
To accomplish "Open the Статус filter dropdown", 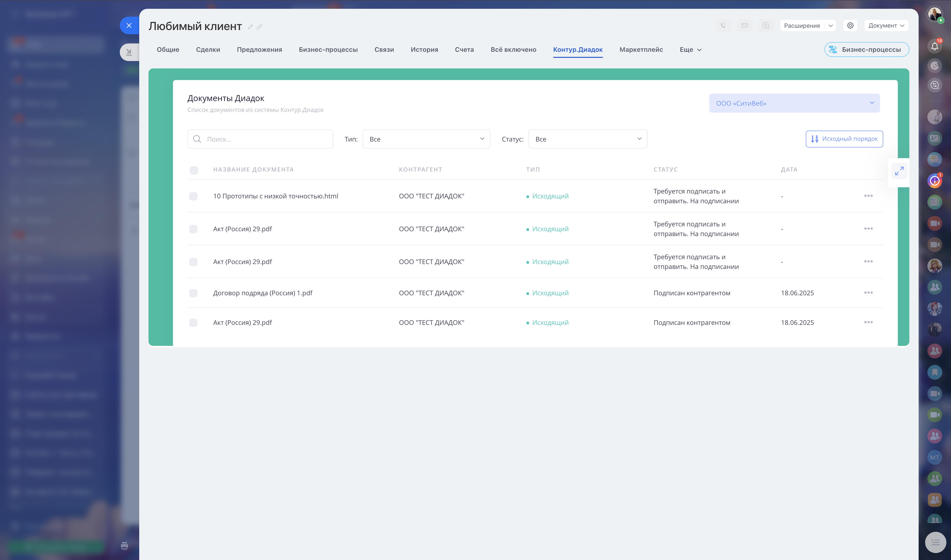I will [587, 139].
